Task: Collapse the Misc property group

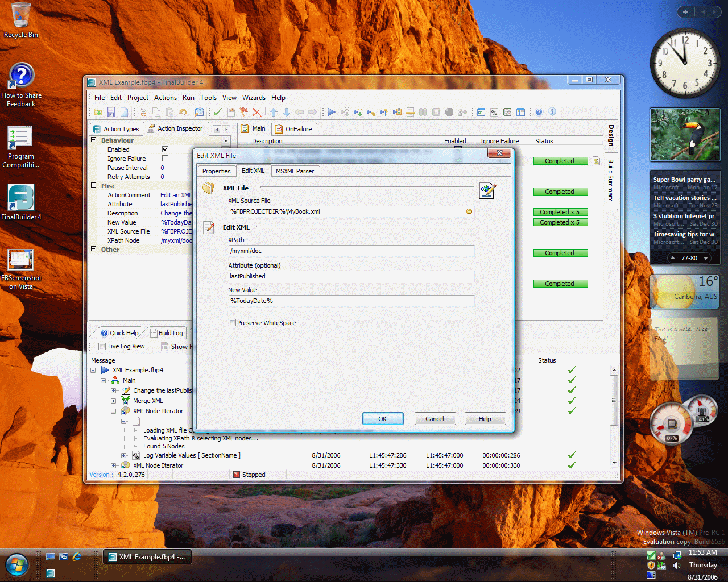Action: click(x=94, y=185)
